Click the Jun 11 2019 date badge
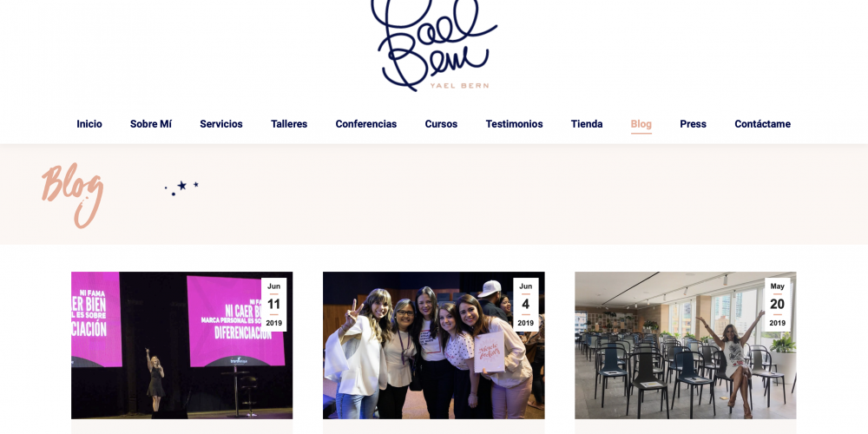868x434 pixels. [x=273, y=305]
